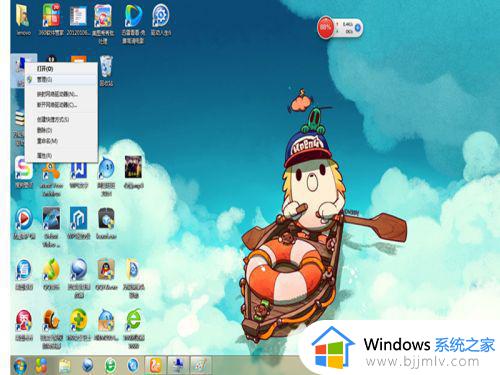Choose 创建快捷方式(S) in the context menu
This screenshot has height=375, width=500.
61,119
